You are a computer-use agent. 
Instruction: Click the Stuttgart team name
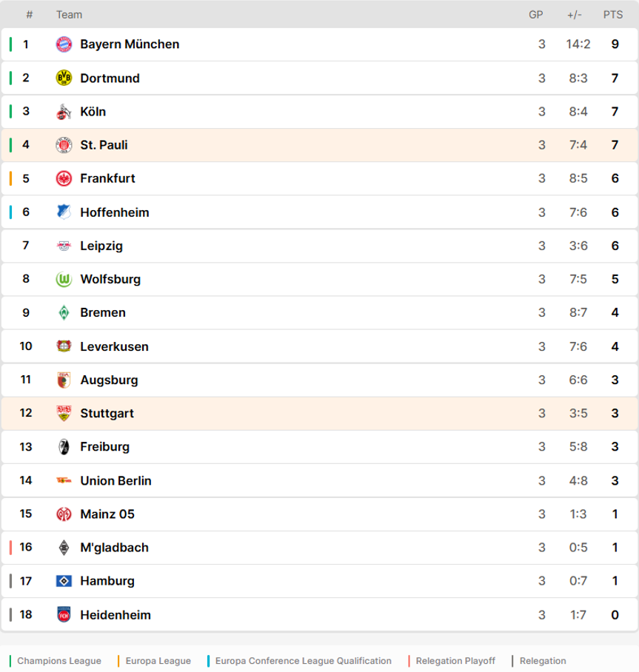click(107, 413)
